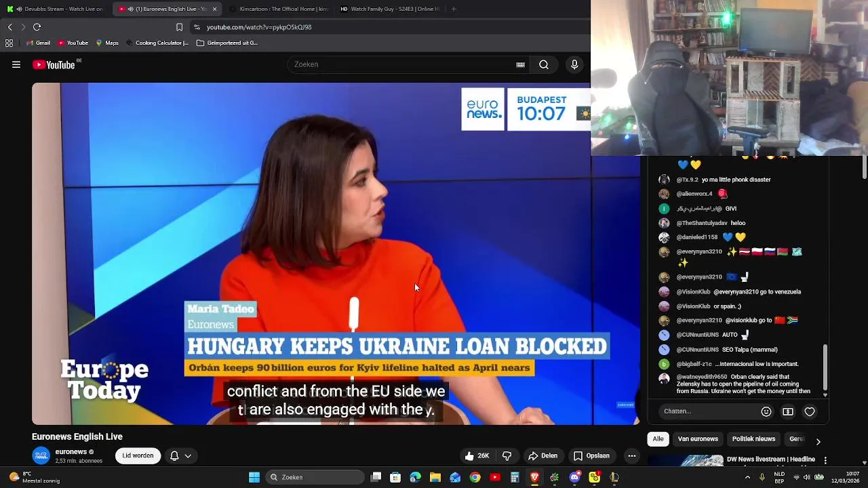Open volume control in system tray
The width and height of the screenshot is (868, 488).
pyautogui.click(x=808, y=477)
